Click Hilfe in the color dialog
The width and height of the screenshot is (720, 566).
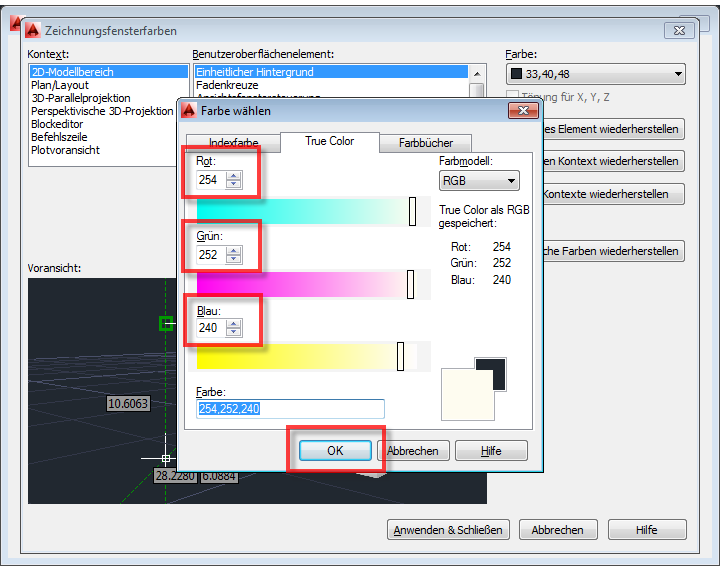click(491, 451)
